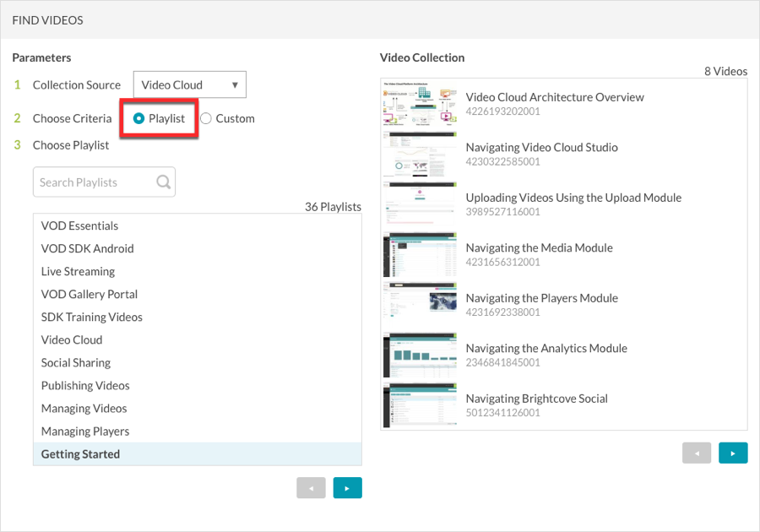Select the VOD Essentials playlist
760x532 pixels.
pyautogui.click(x=198, y=225)
